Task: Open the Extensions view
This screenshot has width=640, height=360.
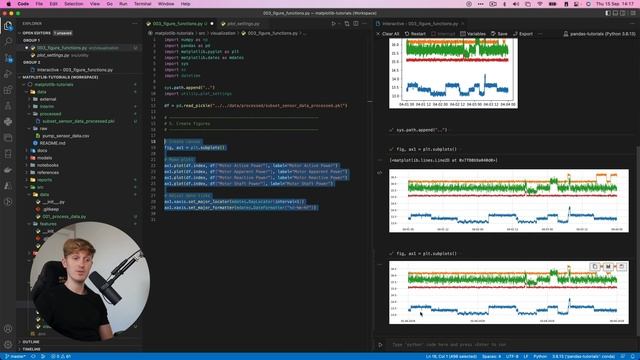Action: (x=8, y=90)
